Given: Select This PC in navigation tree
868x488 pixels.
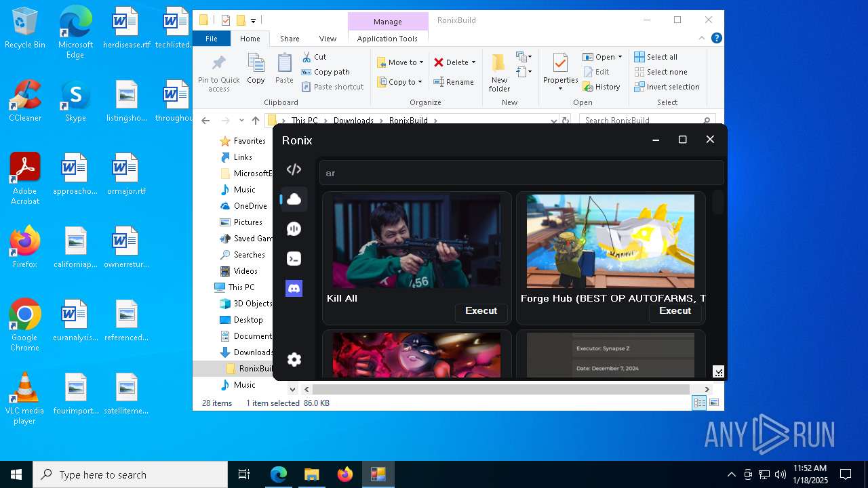Looking at the screenshot, I should tap(235, 287).
